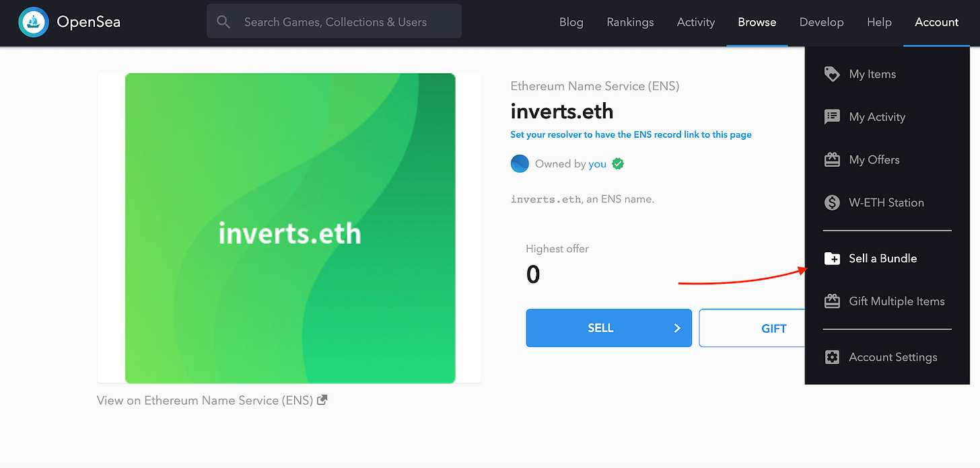Click the My Activity list icon
The height and width of the screenshot is (468, 980).
coord(832,117)
